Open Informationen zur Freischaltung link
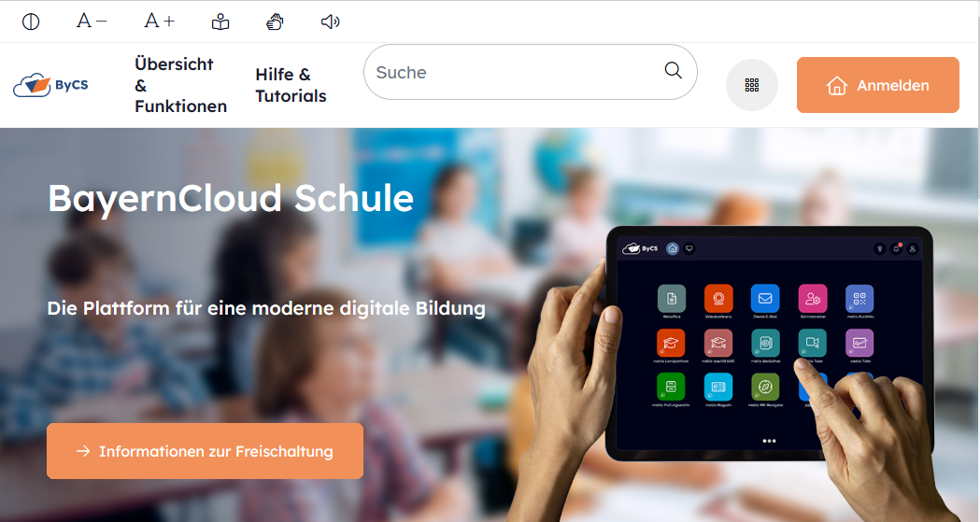The width and height of the screenshot is (980, 522). pyautogui.click(x=205, y=451)
